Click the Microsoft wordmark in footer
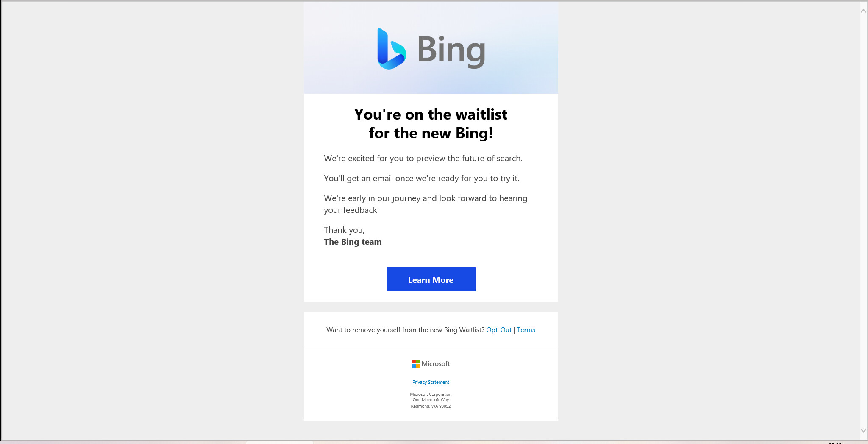 (436, 364)
